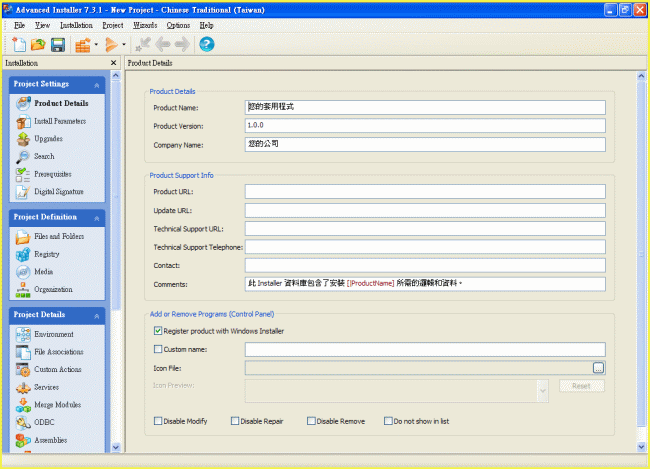650x469 pixels.
Task: Open the Registry page in the sidebar
Action: point(47,255)
